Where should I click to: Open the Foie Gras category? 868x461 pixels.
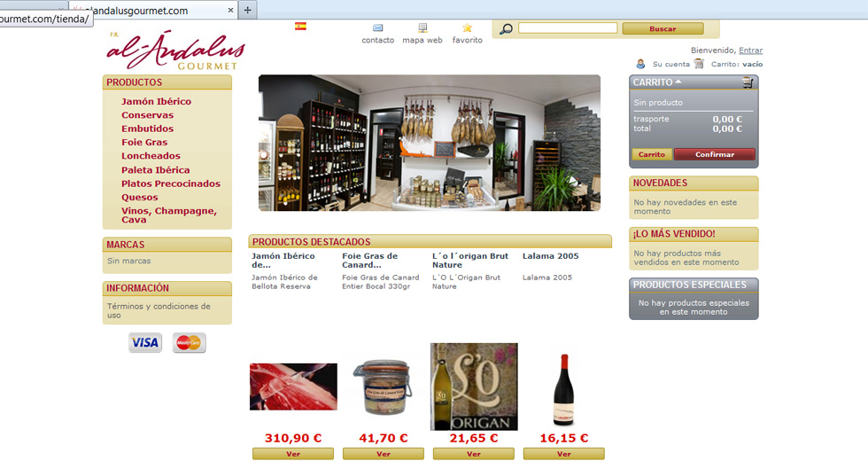click(x=143, y=143)
